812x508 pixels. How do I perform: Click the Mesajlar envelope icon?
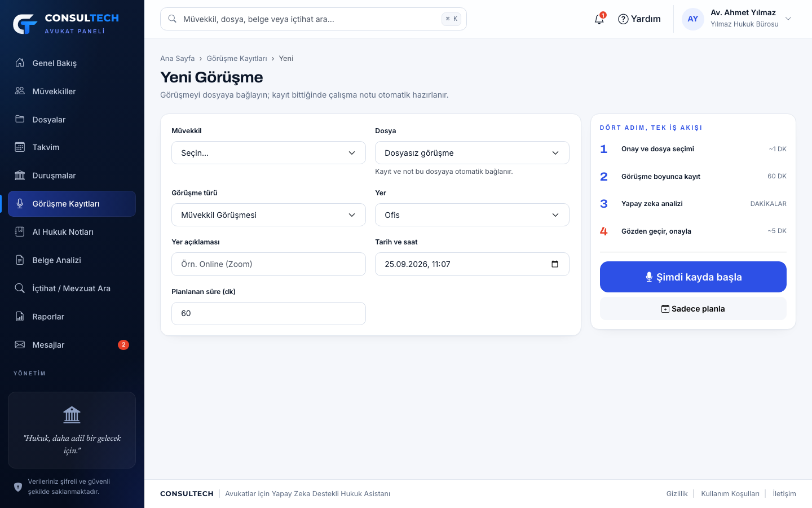pos(20,345)
